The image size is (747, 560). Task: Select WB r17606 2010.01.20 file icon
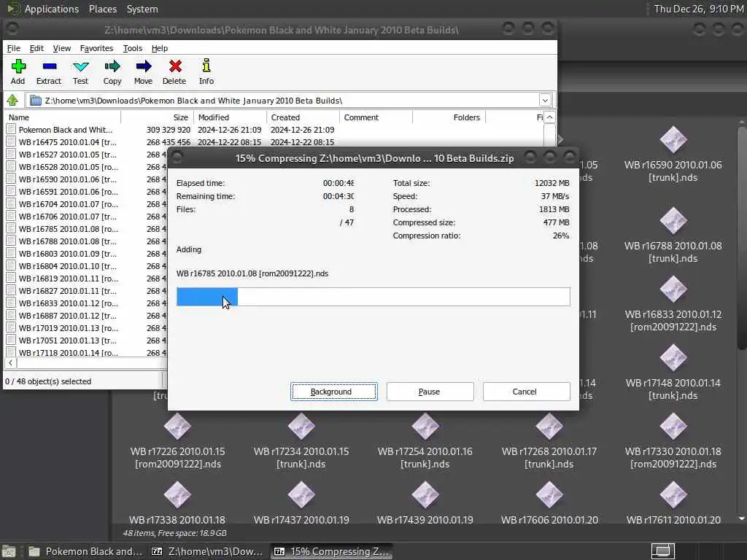click(x=549, y=495)
